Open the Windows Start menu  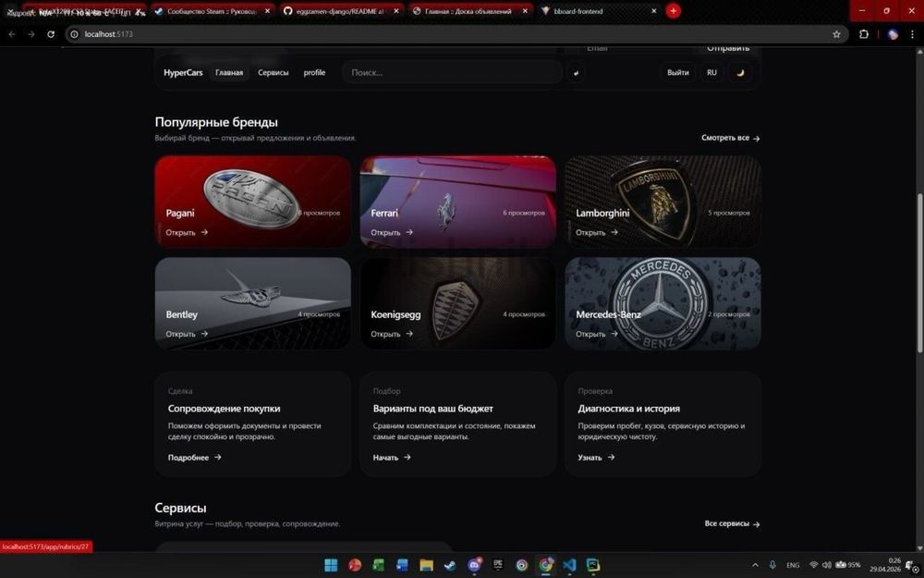pyautogui.click(x=331, y=565)
